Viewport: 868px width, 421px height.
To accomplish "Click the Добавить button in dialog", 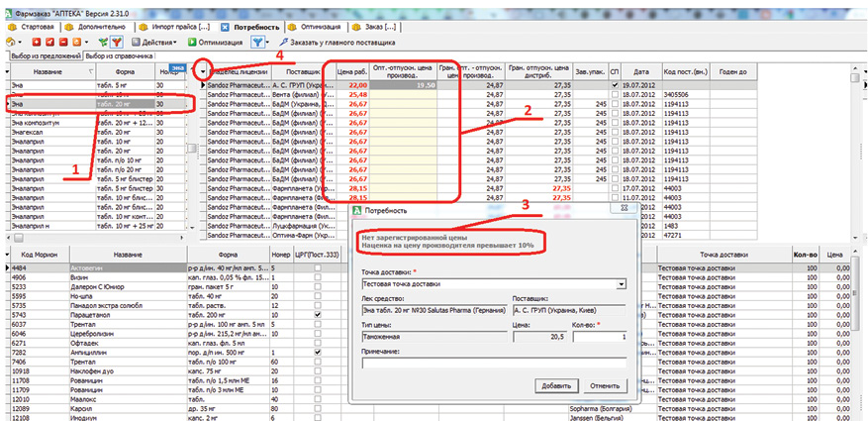I will (557, 385).
